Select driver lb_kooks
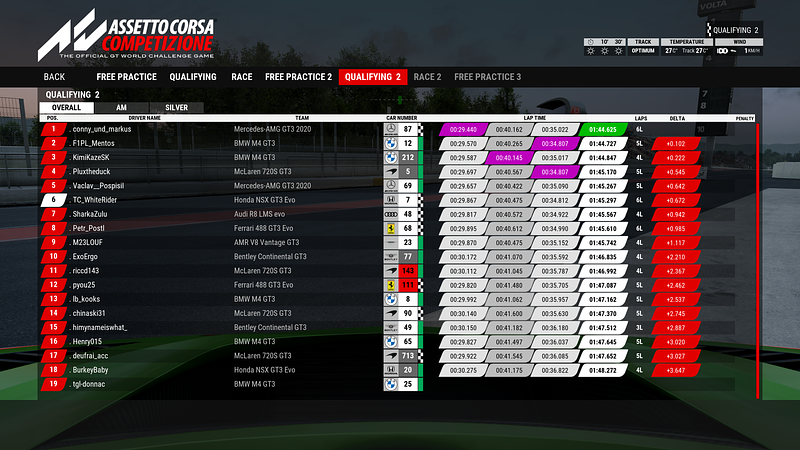800x450 pixels. (86, 299)
